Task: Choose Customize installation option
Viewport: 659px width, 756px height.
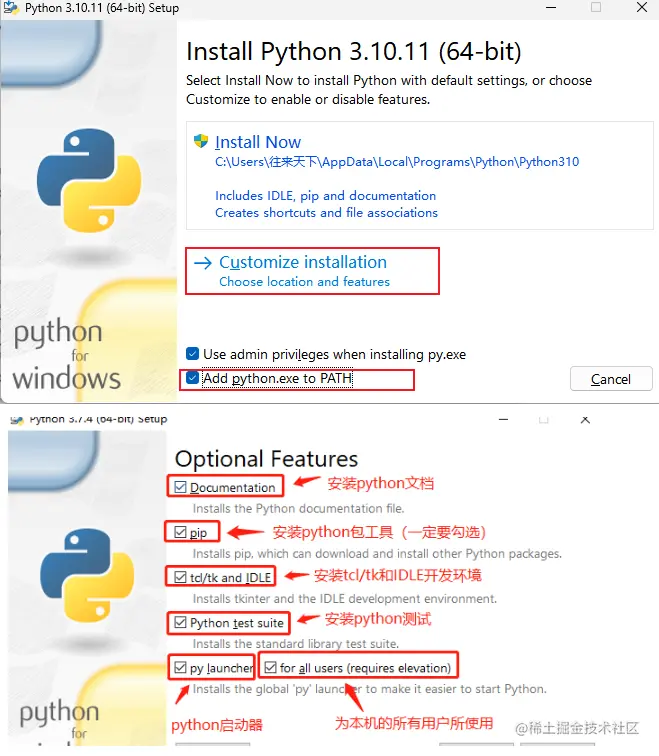Action: coord(312,271)
